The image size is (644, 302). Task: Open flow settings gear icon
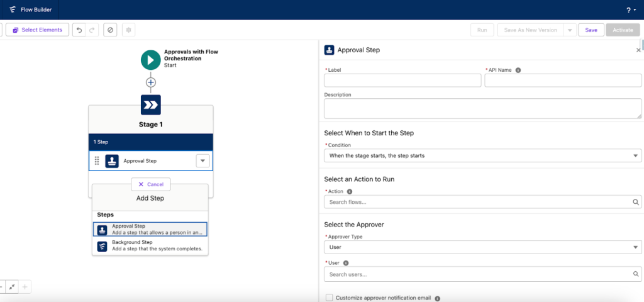[128, 30]
